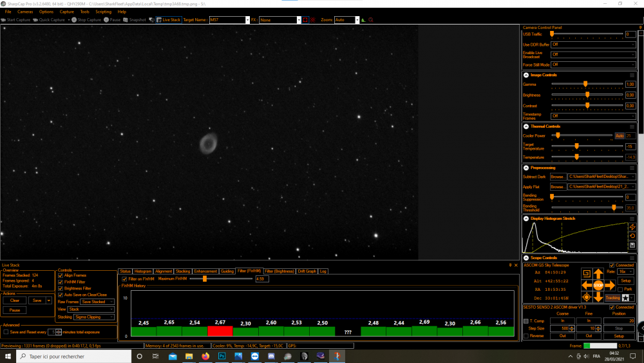Move scope up with the up arrow
This screenshot has width=644, height=363.
598,273
